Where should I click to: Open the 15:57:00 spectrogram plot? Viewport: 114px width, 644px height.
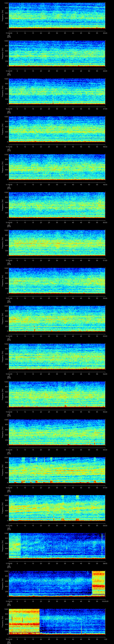click(x=57, y=508)
